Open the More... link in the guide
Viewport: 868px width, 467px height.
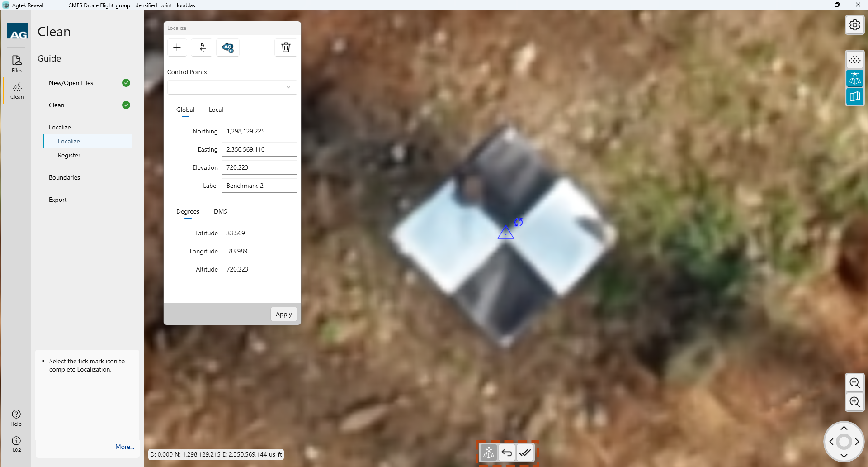tap(124, 447)
